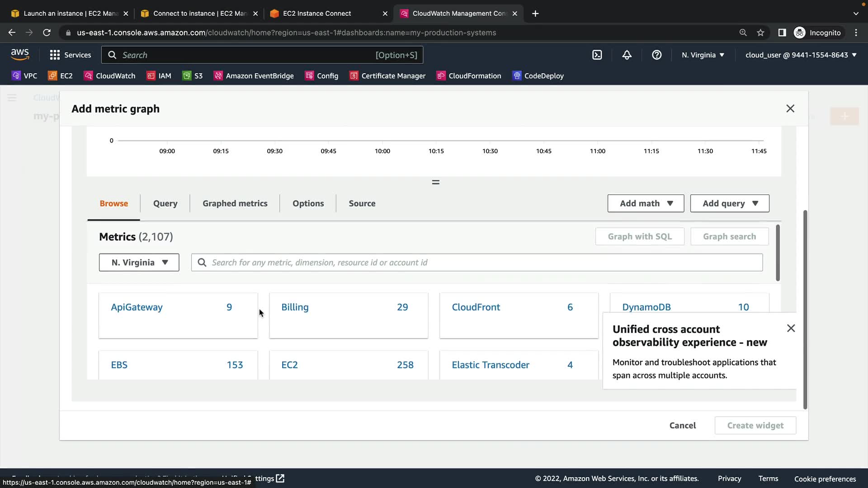The height and width of the screenshot is (488, 868).
Task: Open the N. Virginia metrics region dropdown
Action: tap(139, 263)
